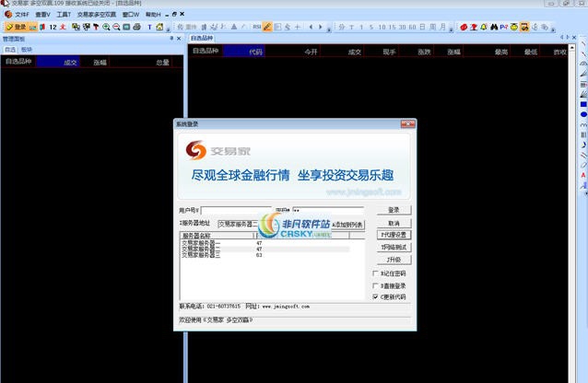Viewport: 588px width, 383px height.
Task: Click the binoculars search icon
Action: coord(494,27)
